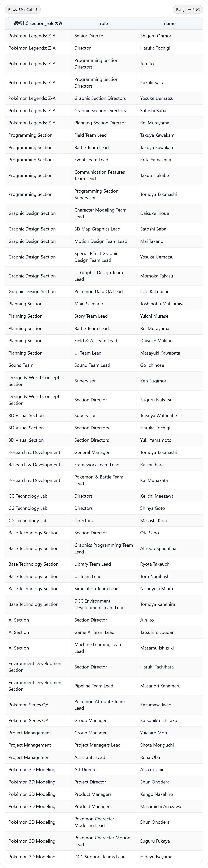Select the Hideyo Isayama name cell
This screenshot has height=868, width=208.
170,857
